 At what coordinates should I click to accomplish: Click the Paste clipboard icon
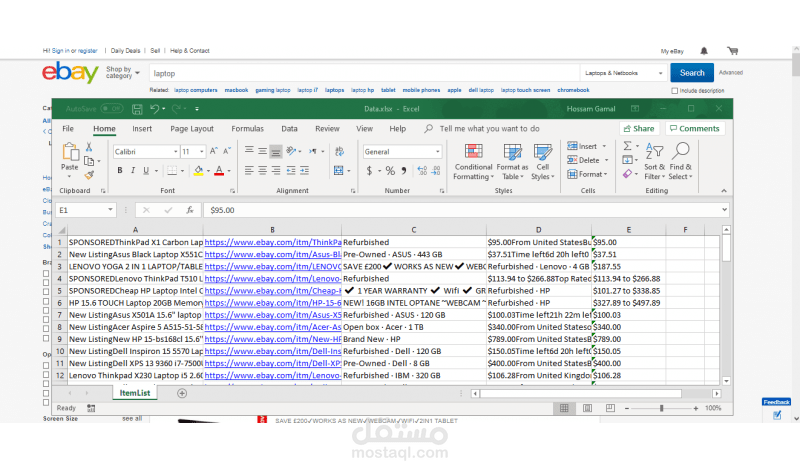point(70,152)
